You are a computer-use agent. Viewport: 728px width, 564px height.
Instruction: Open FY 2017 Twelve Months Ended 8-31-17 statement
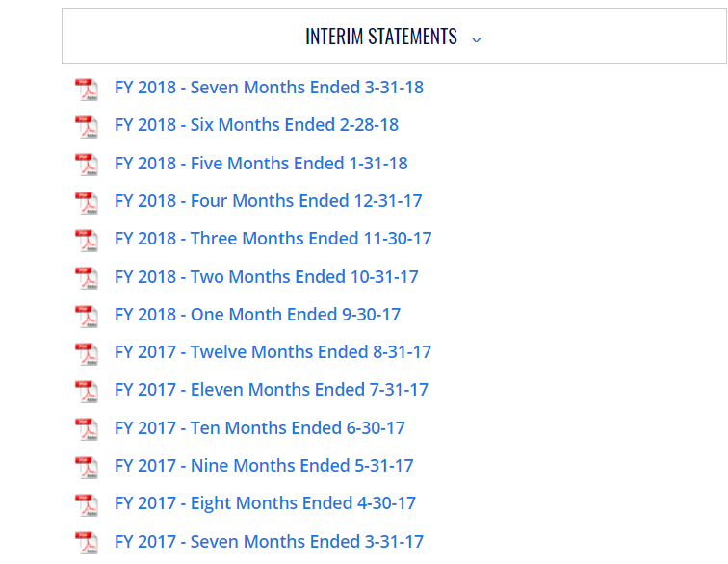[273, 352]
